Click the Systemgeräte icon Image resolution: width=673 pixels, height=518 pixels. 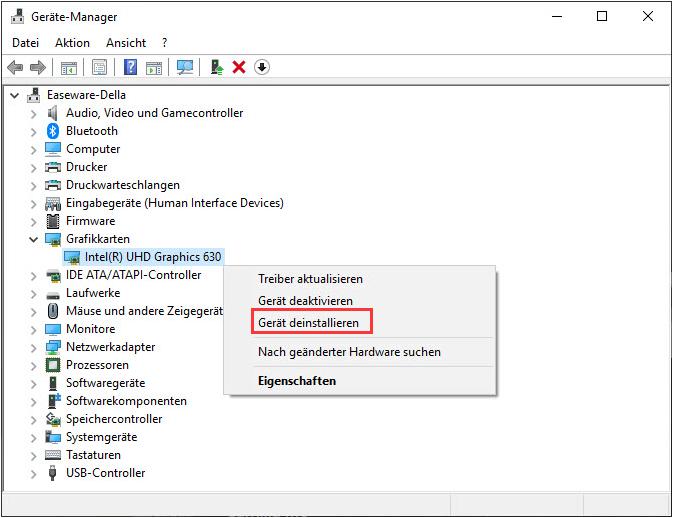tap(53, 437)
